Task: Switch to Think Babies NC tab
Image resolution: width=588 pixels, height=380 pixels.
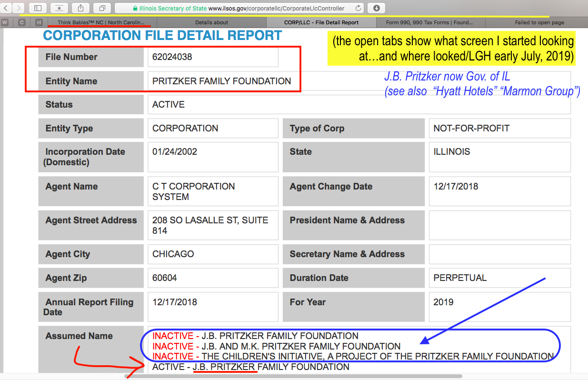Action: coord(101,22)
